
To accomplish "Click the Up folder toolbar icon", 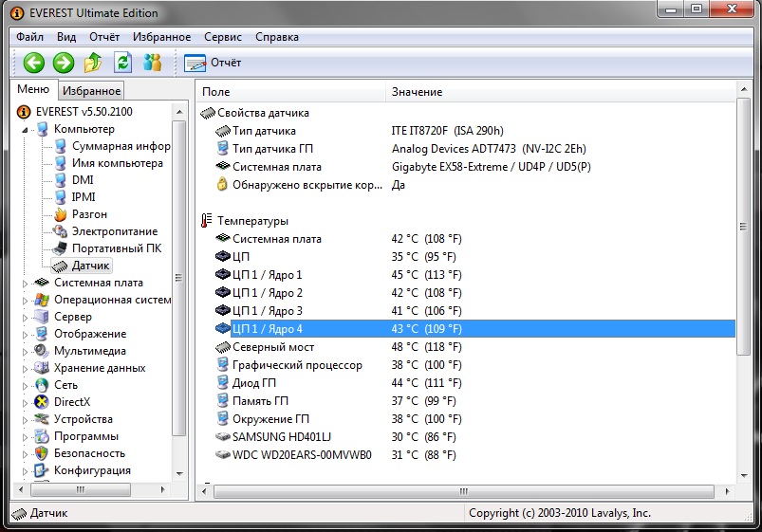I will point(93,63).
